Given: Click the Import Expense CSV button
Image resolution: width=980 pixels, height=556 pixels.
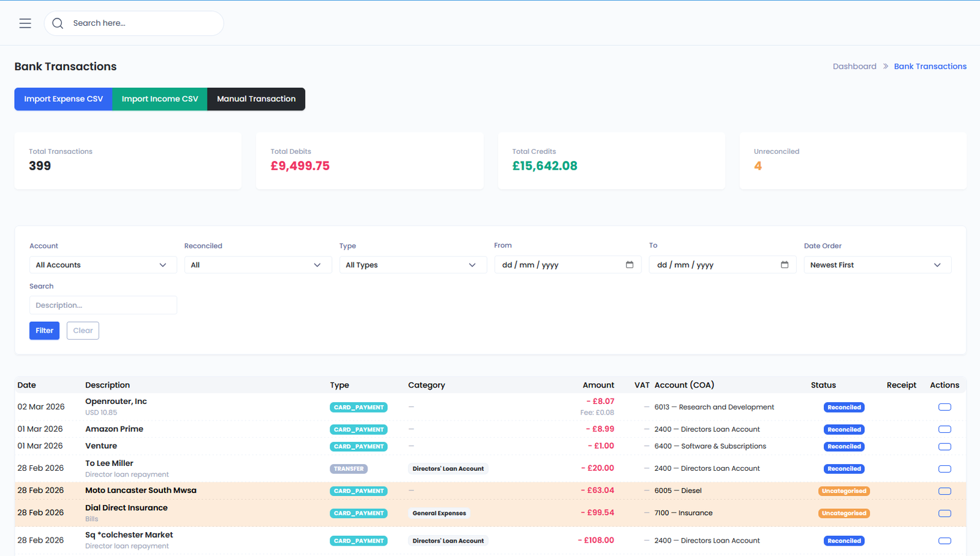Looking at the screenshot, I should (x=63, y=99).
